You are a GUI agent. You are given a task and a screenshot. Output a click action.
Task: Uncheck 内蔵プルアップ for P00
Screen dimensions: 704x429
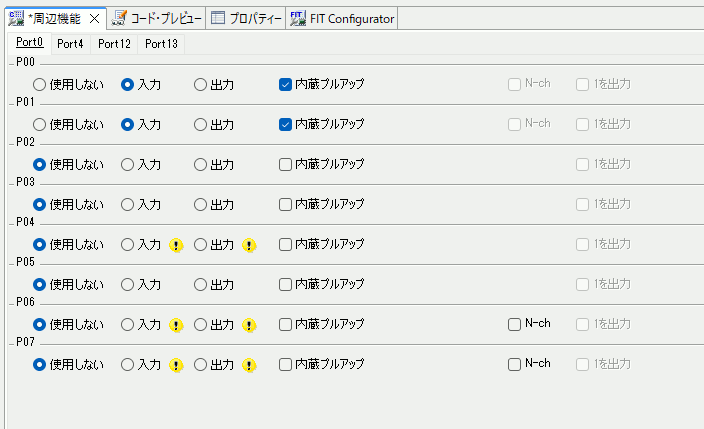[x=285, y=85]
